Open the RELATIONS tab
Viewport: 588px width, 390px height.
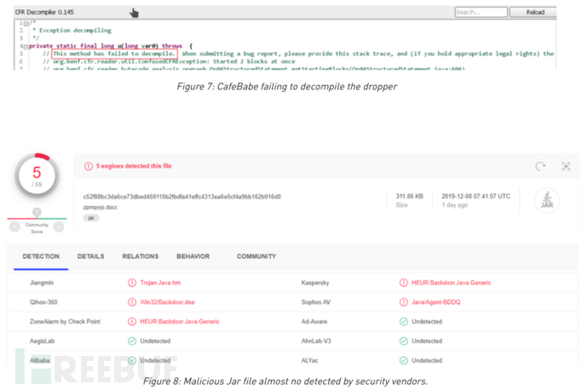click(x=141, y=256)
